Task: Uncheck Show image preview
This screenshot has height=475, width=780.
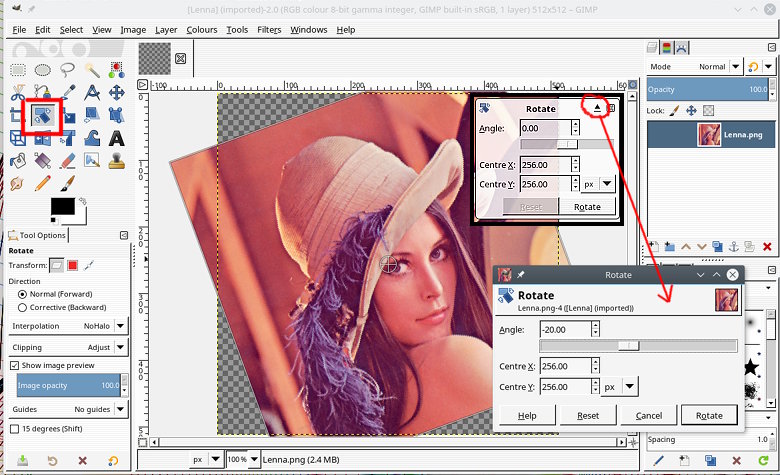Action: 15,365
